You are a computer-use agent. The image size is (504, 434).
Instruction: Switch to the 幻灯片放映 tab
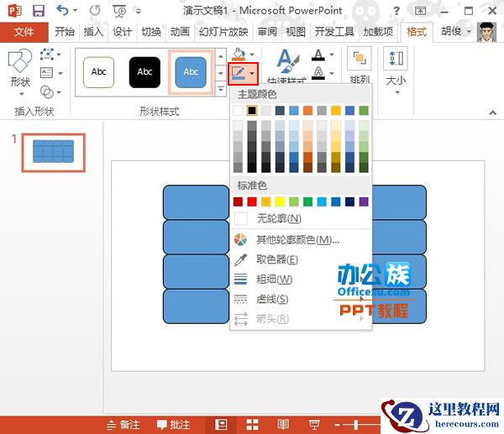point(223,32)
